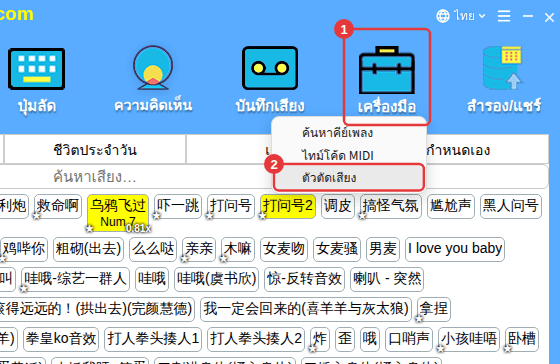Play the 歪 sound
Image resolution: width=560 pixels, height=364 pixels.
tap(345, 339)
